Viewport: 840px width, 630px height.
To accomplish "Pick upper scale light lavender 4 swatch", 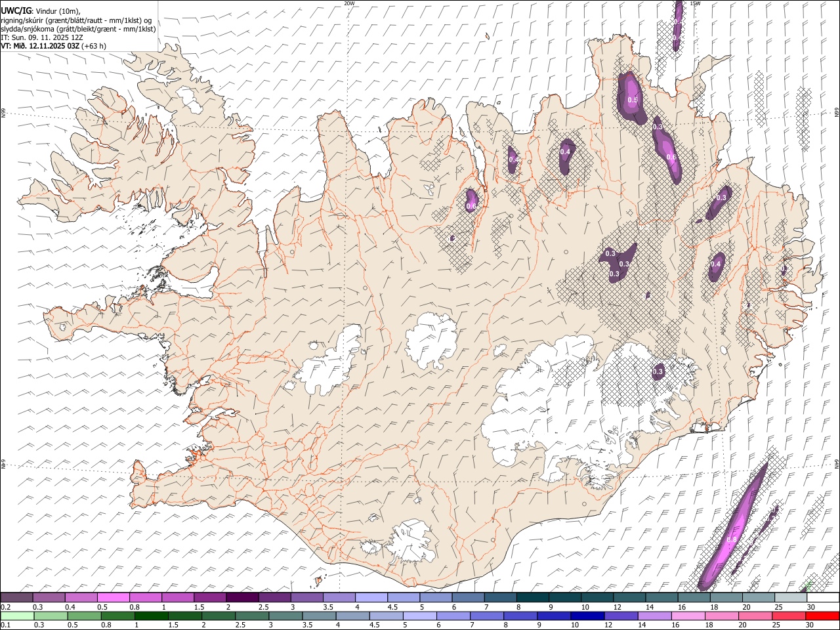I will (371, 598).
